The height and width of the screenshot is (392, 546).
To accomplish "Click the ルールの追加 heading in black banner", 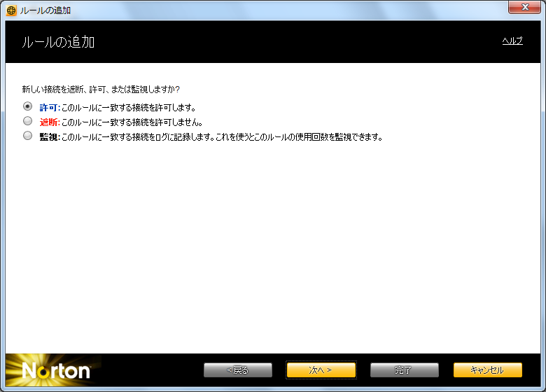I will 59,42.
